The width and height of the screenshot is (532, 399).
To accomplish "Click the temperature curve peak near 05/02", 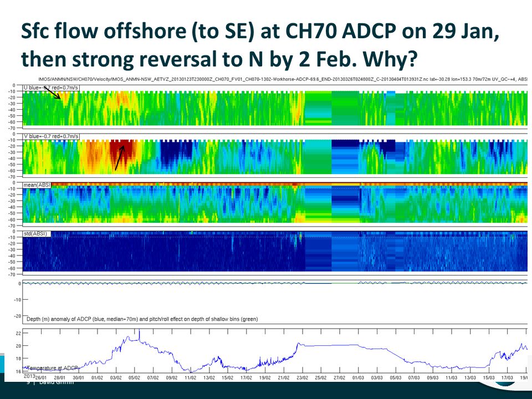I will [x=140, y=334].
